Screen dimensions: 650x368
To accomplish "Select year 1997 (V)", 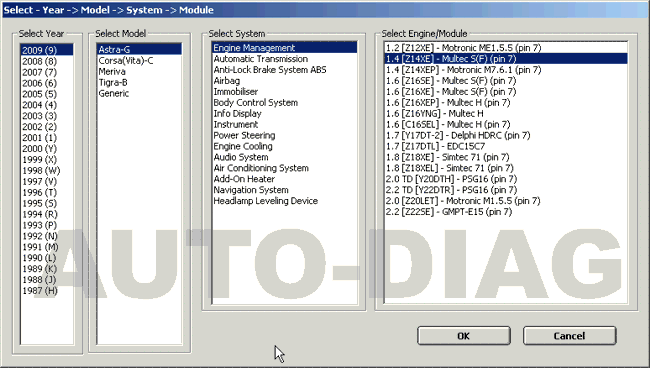I will pos(47,181).
